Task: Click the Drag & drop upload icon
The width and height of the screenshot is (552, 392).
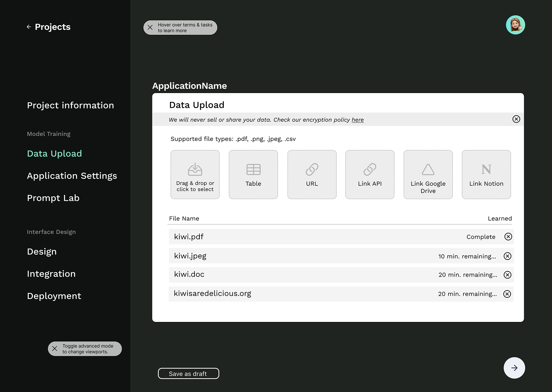Action: pyautogui.click(x=195, y=169)
